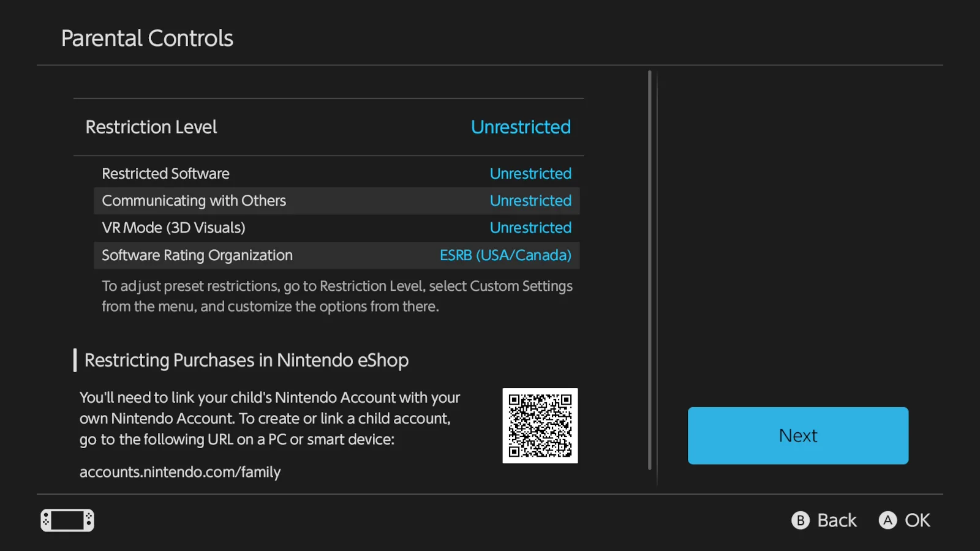
Task: Click the Back label
Action: click(836, 520)
